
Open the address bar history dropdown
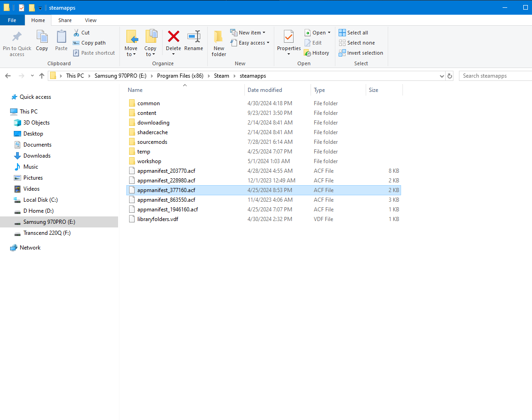(x=441, y=76)
